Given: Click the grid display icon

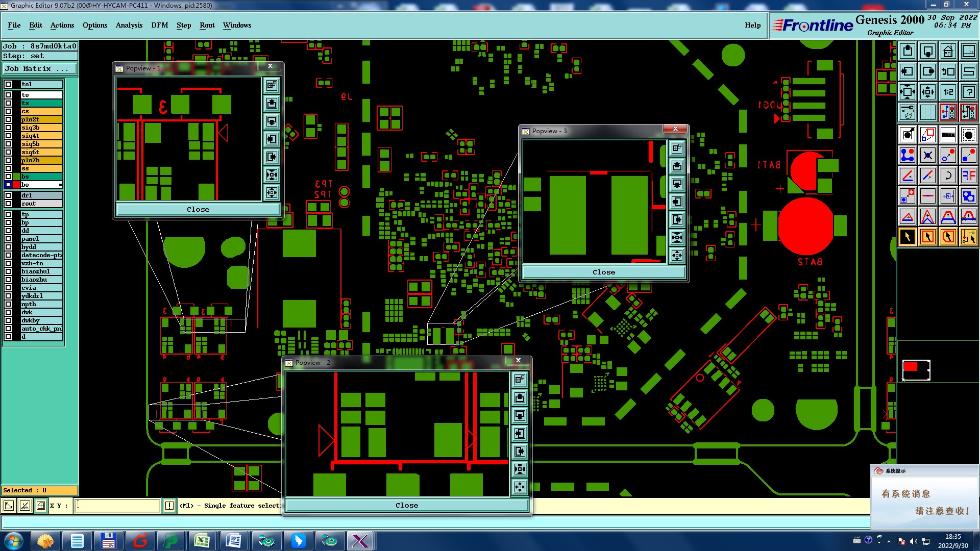Looking at the screenshot, I should coord(927,112).
